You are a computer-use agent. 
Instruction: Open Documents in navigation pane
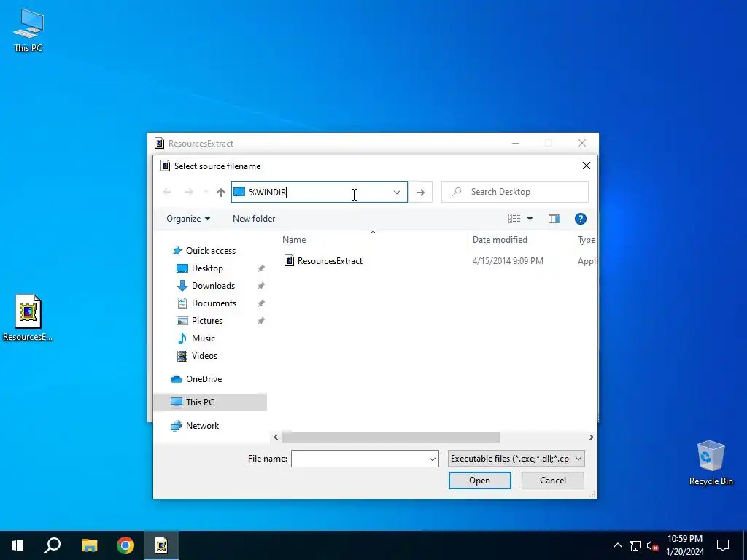pyautogui.click(x=214, y=303)
